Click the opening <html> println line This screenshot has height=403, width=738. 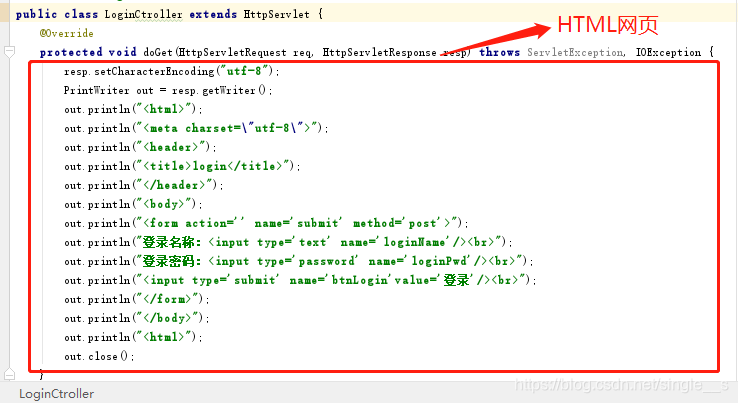(133, 109)
